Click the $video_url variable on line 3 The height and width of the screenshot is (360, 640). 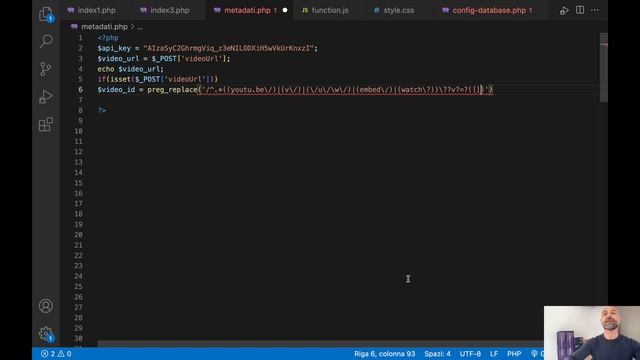(118, 59)
